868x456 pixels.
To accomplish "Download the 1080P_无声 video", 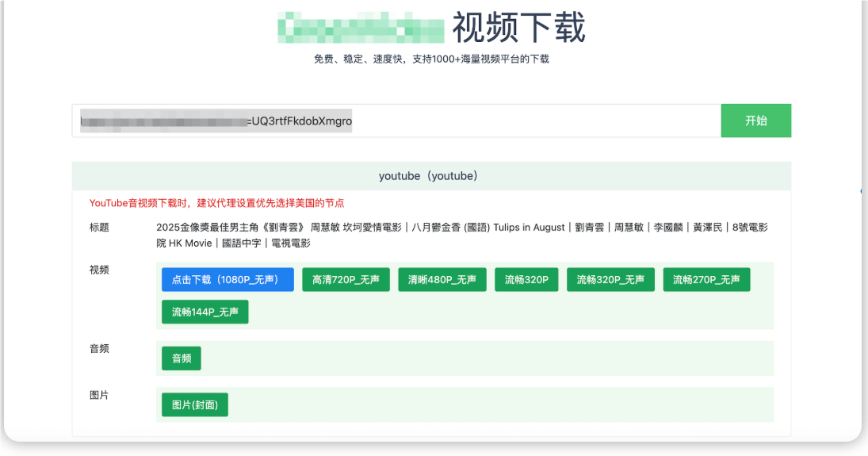I will (x=228, y=279).
